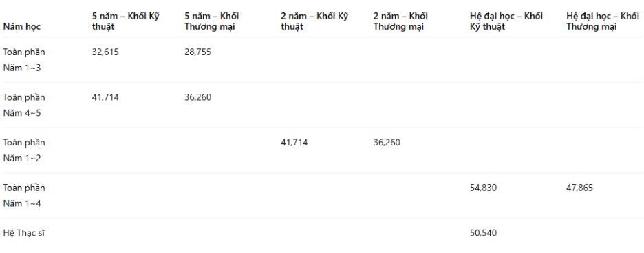The width and height of the screenshot is (644, 253).
Task: Click the 'Toàn phần Năm 1~3' row label
Action: tap(24, 60)
